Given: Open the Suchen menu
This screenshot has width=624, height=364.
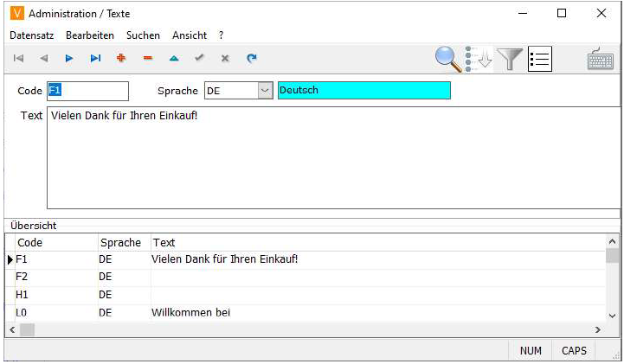Looking at the screenshot, I should 143,35.
